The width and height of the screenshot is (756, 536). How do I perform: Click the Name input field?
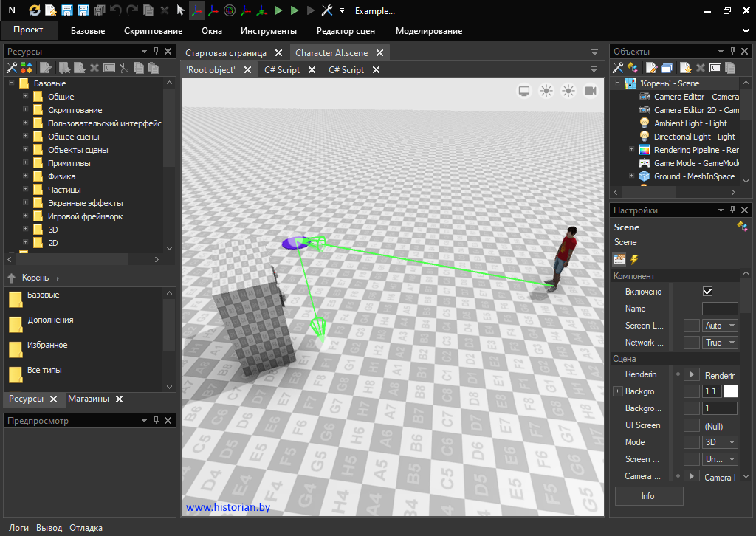(719, 309)
